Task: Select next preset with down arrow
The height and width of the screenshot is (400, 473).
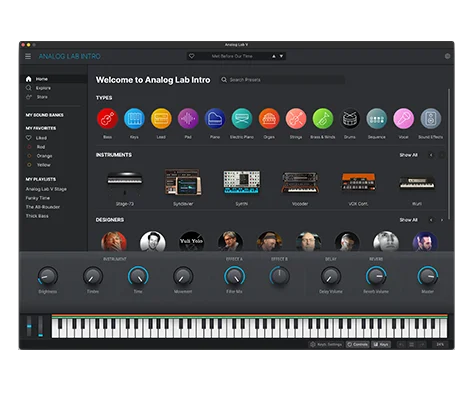Action: point(281,56)
